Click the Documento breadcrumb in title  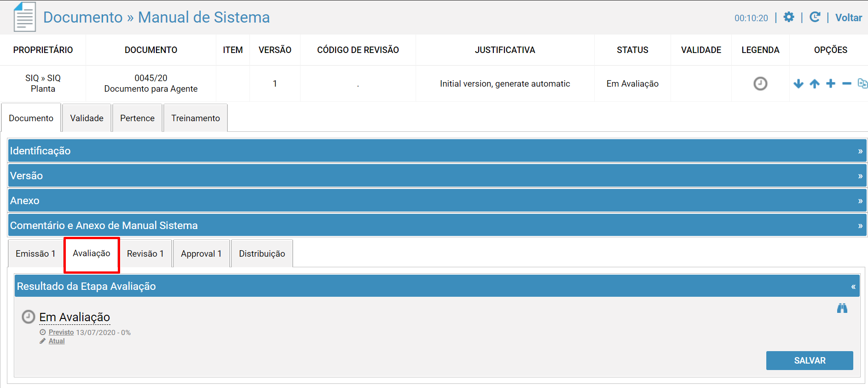[x=83, y=17]
